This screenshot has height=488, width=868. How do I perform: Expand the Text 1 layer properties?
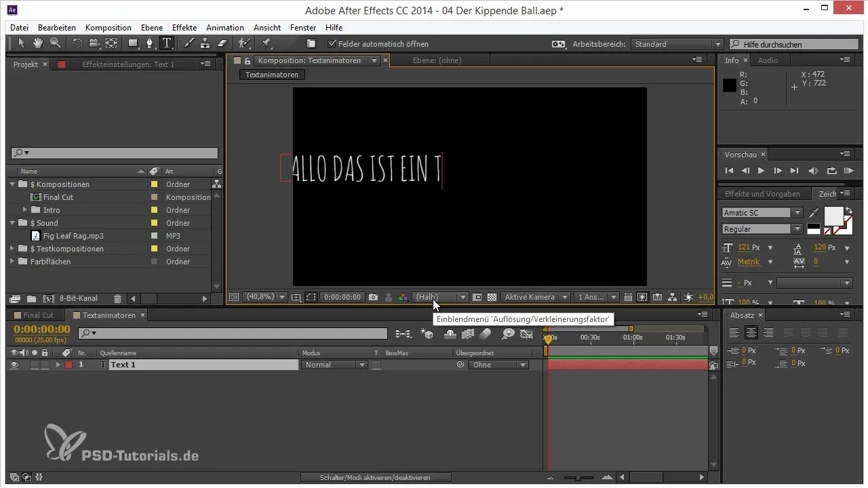pyautogui.click(x=58, y=365)
